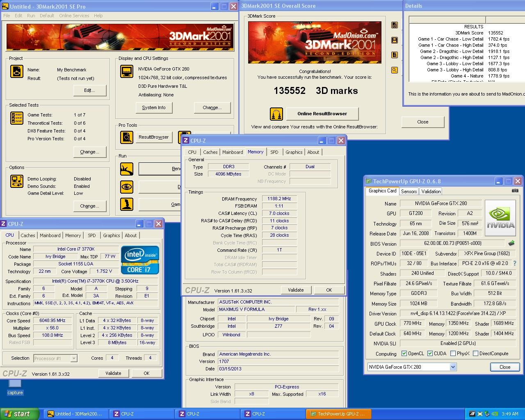Click the Display and CPU Settings monitor icon
The height and width of the screenshot is (420, 525).
pos(126,71)
